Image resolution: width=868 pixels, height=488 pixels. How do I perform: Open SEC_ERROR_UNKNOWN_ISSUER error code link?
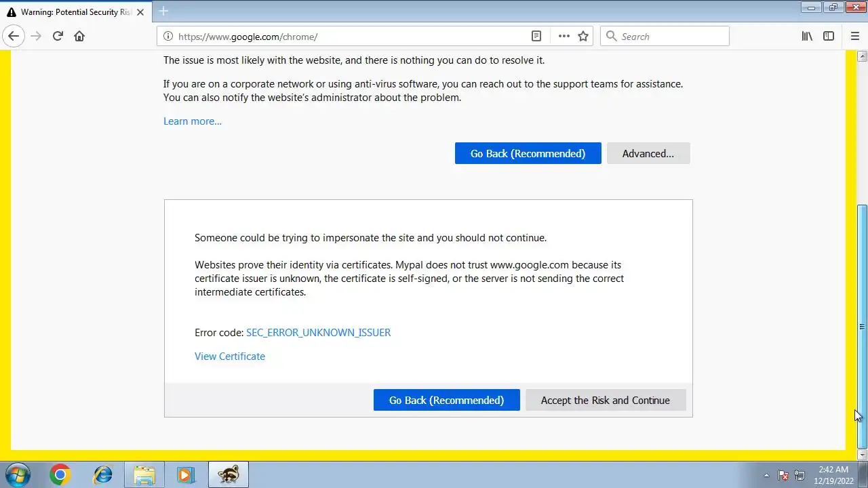(318, 333)
